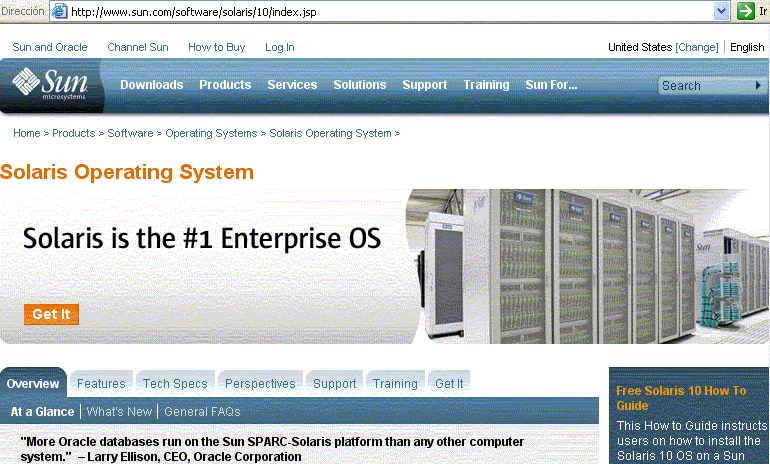Click the United States country label

pyautogui.click(x=640, y=47)
